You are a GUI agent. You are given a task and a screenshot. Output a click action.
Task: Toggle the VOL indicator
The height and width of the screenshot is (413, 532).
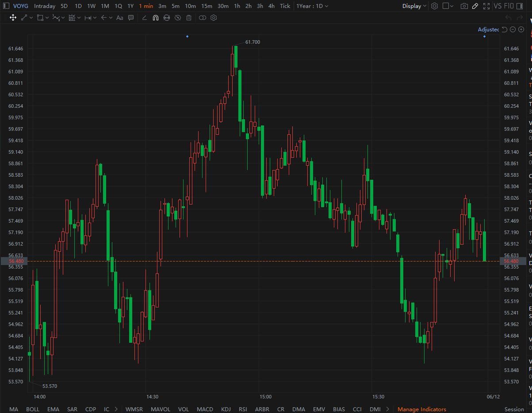click(183, 409)
